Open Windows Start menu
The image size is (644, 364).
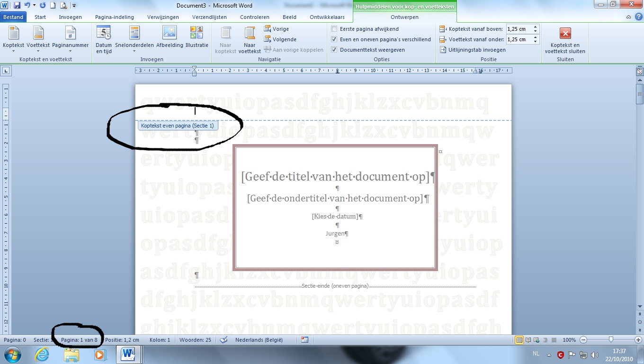click(x=12, y=355)
